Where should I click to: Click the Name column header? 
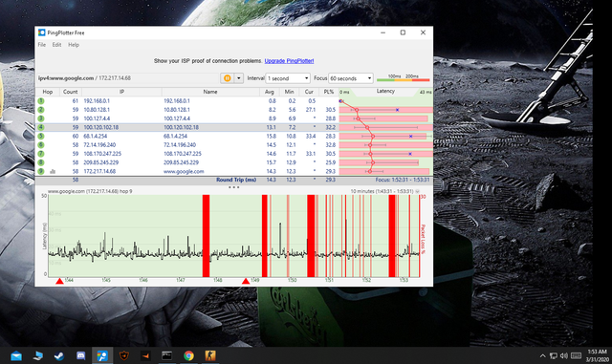pos(210,92)
